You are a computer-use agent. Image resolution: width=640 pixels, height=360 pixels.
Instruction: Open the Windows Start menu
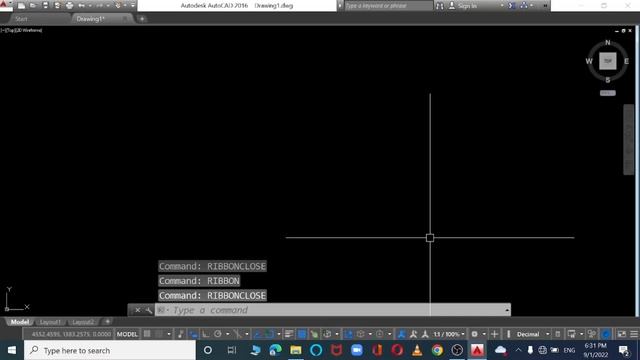tap(12, 350)
